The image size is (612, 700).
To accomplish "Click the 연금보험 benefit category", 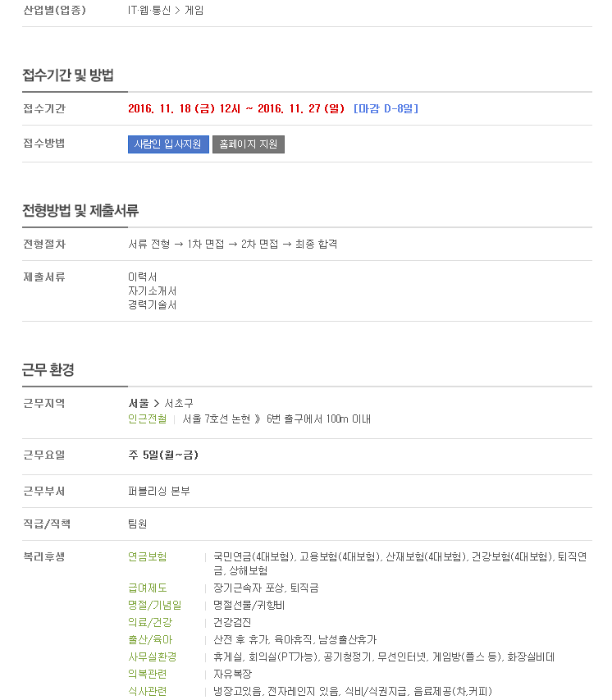I will click(x=148, y=556).
